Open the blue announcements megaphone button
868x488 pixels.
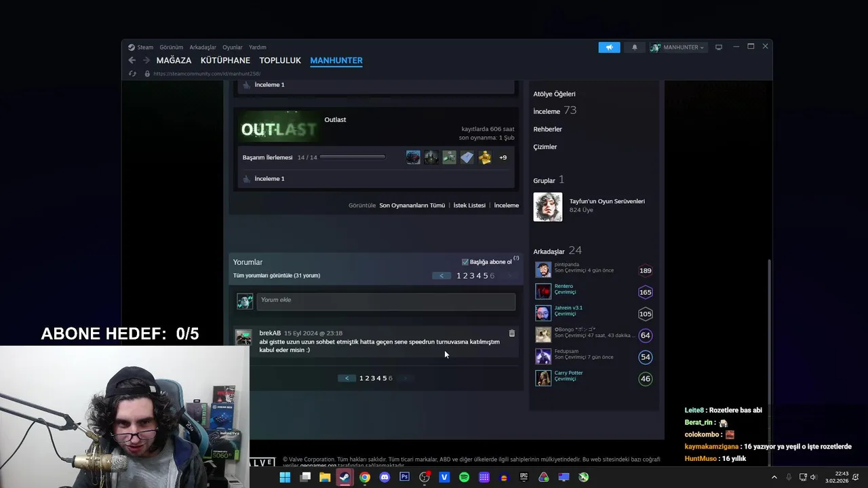[609, 47]
